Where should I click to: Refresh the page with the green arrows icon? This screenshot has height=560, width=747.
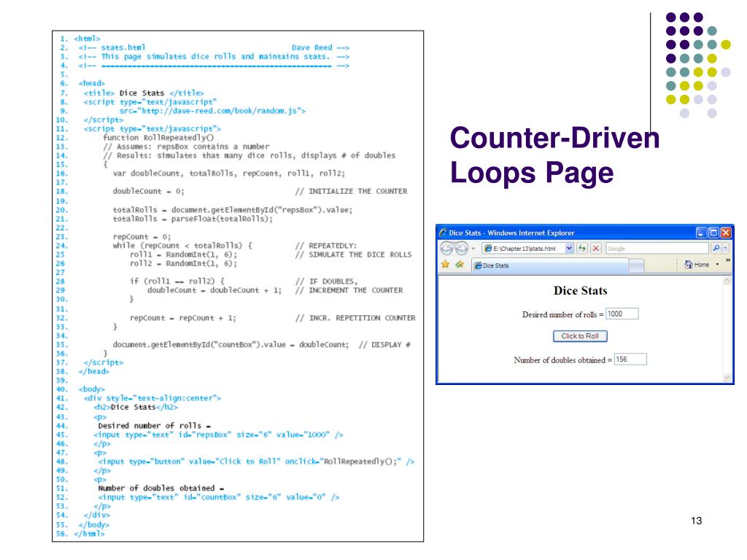581,248
